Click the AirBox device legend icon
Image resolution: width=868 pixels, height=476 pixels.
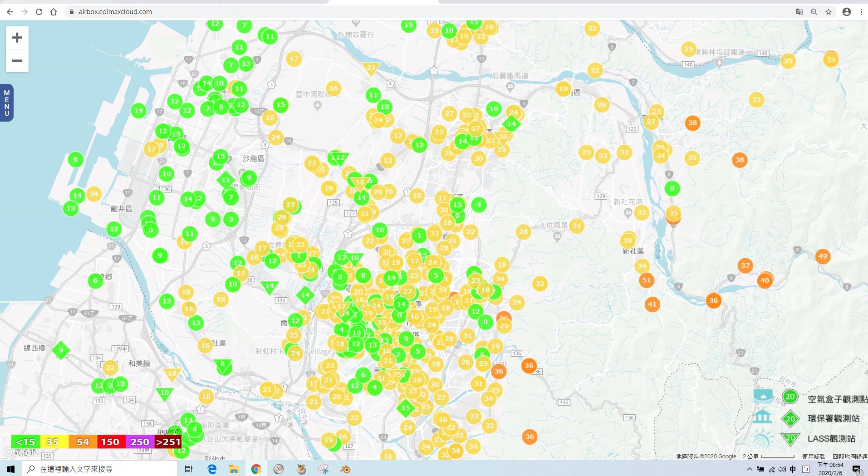tap(763, 396)
